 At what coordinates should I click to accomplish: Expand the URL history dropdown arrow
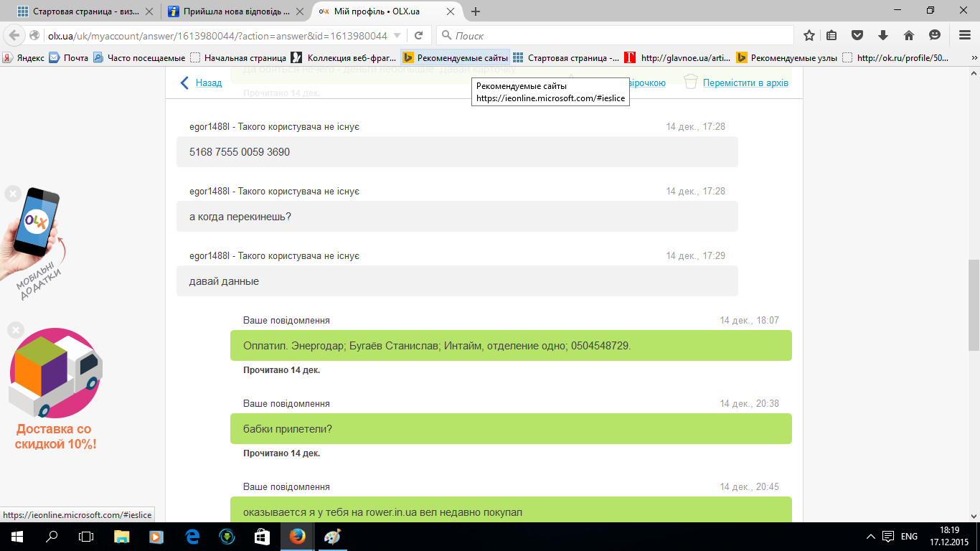tap(397, 35)
